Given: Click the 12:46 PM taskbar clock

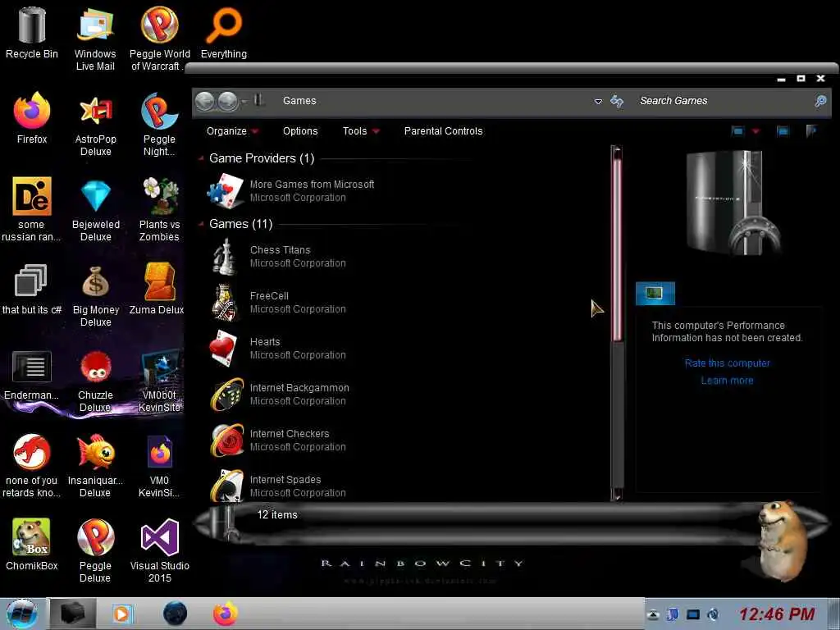Looking at the screenshot, I should (776, 614).
